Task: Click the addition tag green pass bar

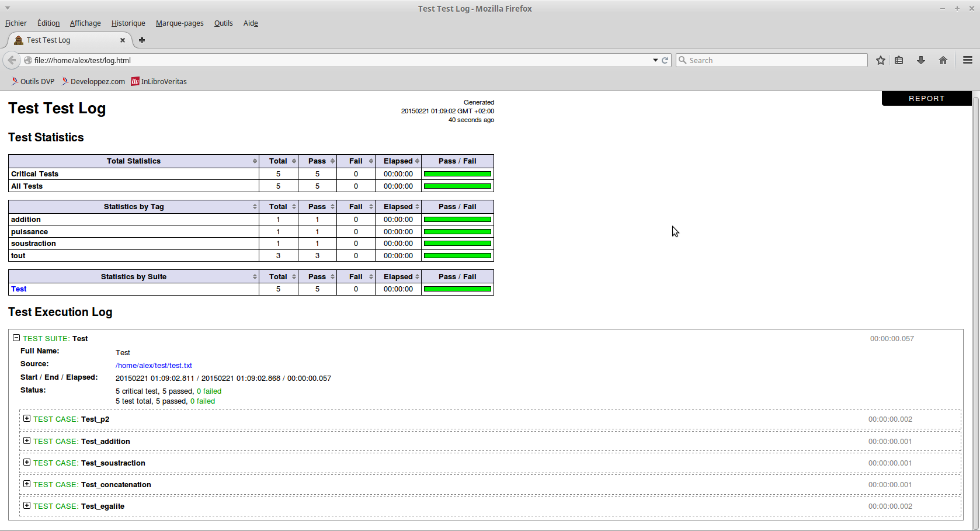Action: [x=457, y=220]
